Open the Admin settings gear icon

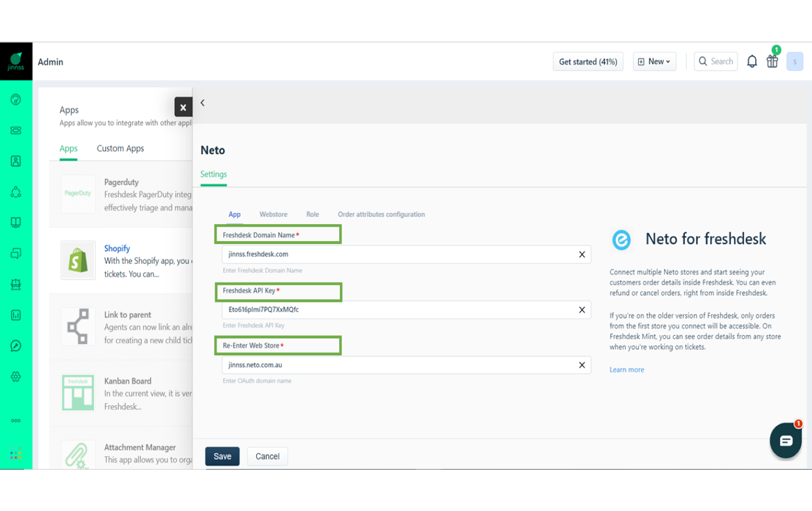point(15,376)
